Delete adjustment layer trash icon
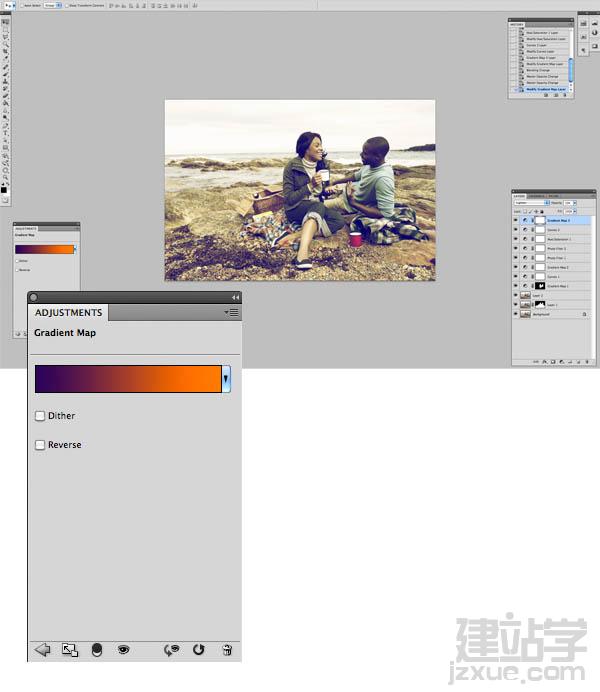The height and width of the screenshot is (692, 600). (227, 650)
